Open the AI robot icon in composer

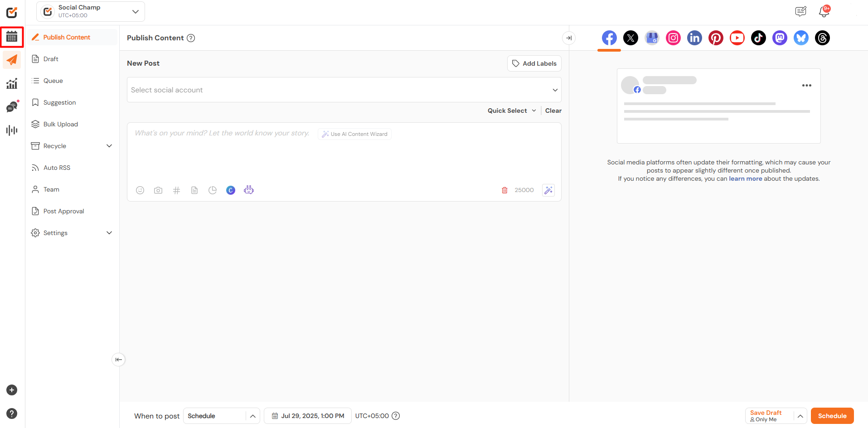pyautogui.click(x=249, y=190)
